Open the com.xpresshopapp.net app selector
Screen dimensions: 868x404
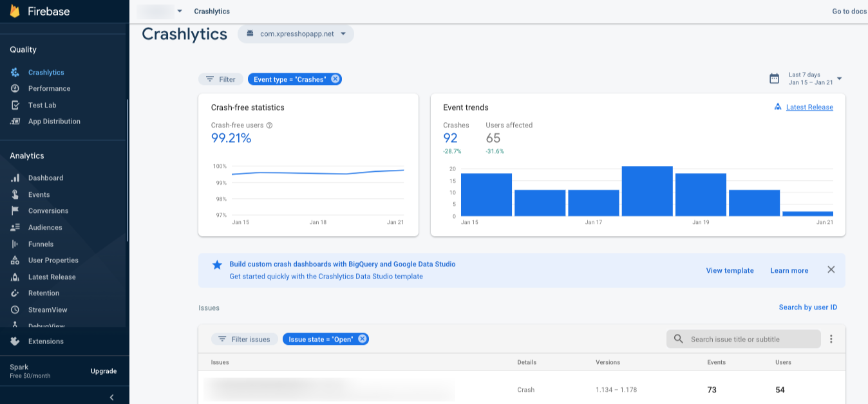tap(296, 34)
